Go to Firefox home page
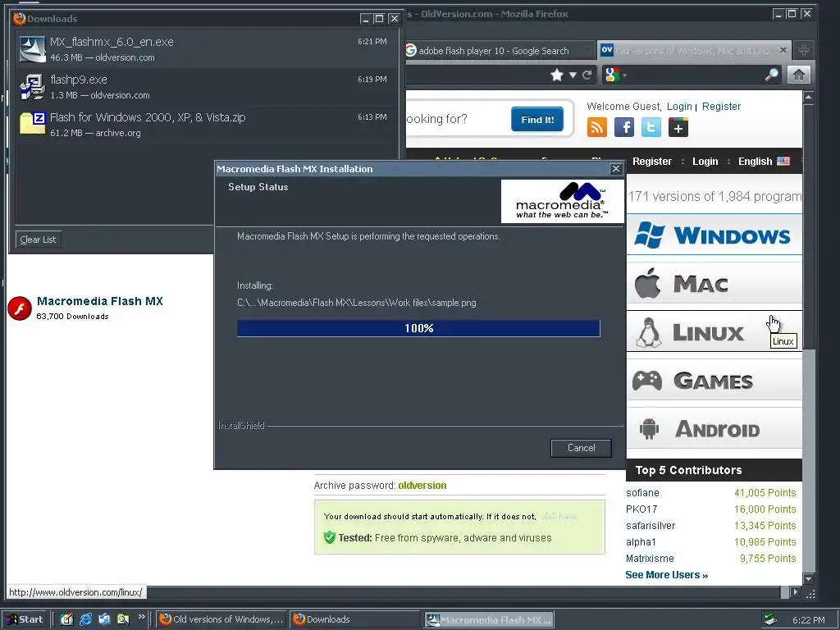Image resolution: width=840 pixels, height=630 pixels. click(798, 75)
